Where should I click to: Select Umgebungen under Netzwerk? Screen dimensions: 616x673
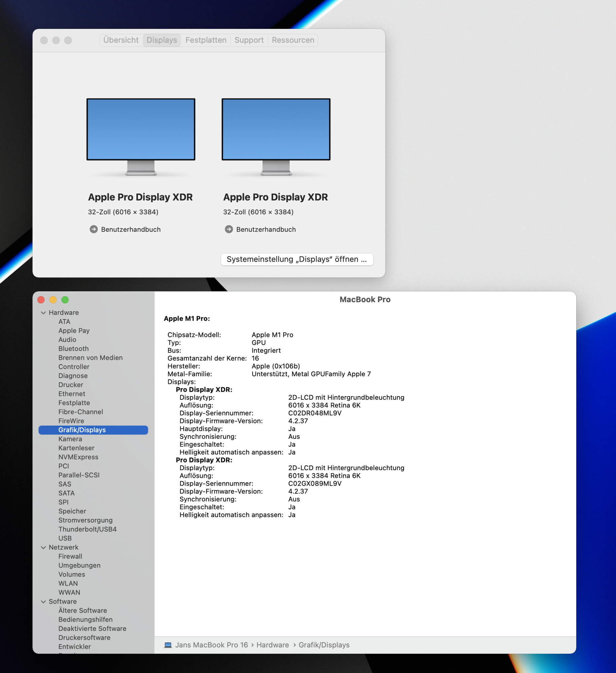(79, 566)
